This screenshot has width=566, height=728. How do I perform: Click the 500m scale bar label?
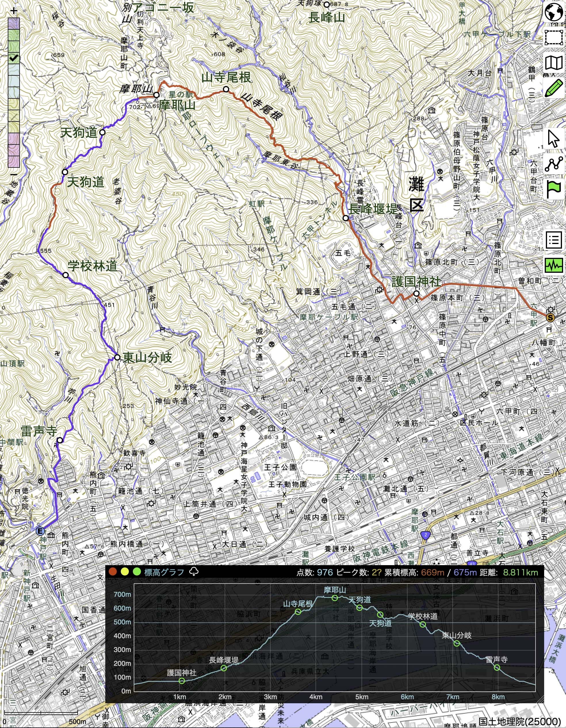coord(77,722)
